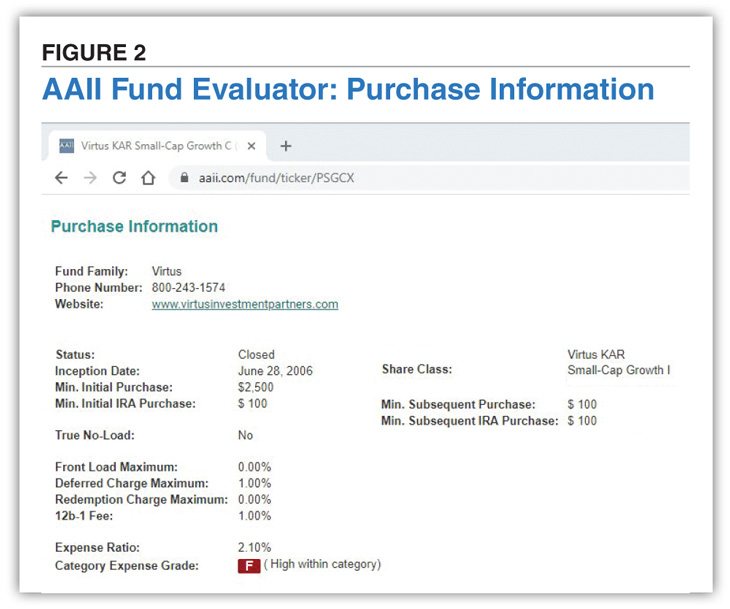Click the red F expense grade badge
730x609 pixels.
point(249,566)
